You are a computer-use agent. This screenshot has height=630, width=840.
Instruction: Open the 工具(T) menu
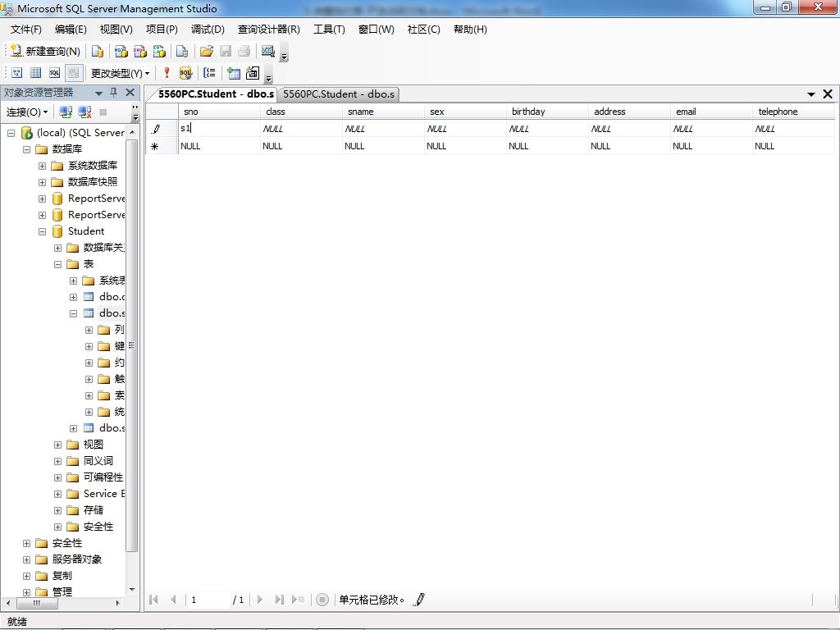point(329,30)
